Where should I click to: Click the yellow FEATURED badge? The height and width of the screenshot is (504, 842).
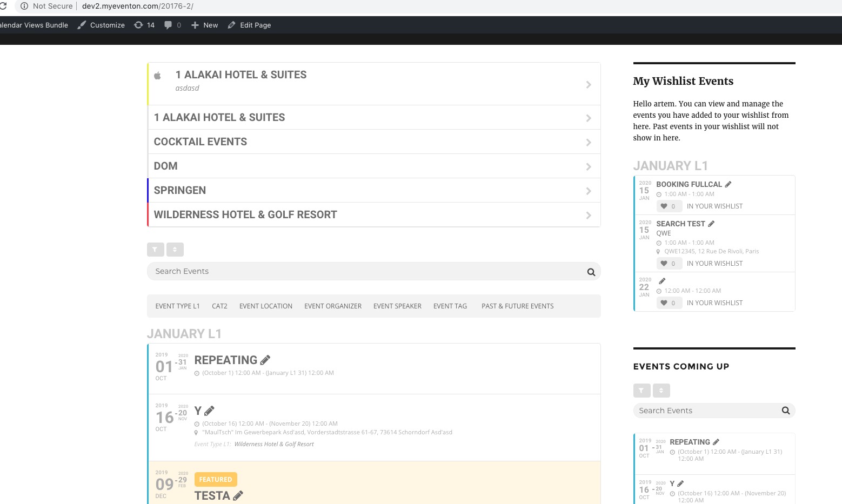pyautogui.click(x=215, y=479)
